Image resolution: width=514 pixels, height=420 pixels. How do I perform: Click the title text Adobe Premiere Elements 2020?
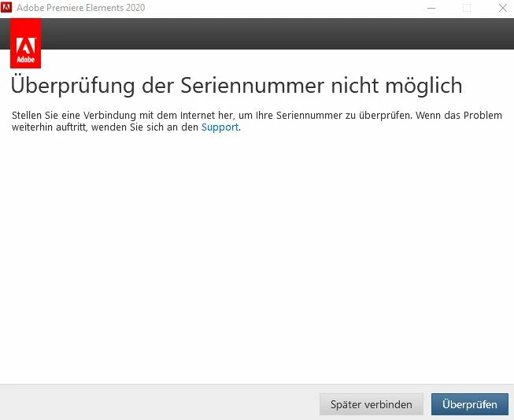(80, 8)
